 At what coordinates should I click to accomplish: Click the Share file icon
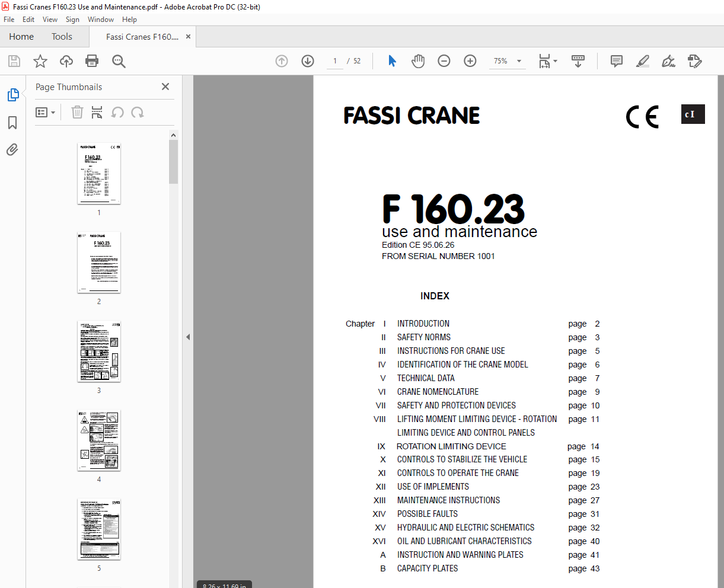[x=695, y=61]
